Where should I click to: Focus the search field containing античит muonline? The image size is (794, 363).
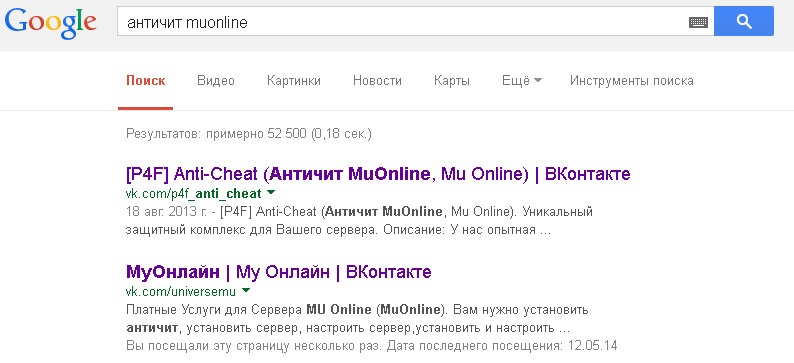pyautogui.click(x=403, y=22)
